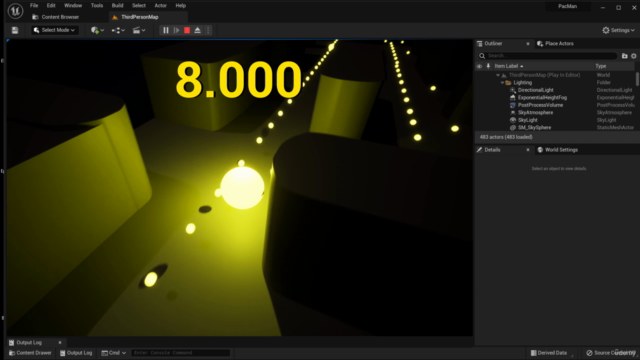The width and height of the screenshot is (640, 360).
Task: Open the Source Control status button
Action: coord(611,353)
